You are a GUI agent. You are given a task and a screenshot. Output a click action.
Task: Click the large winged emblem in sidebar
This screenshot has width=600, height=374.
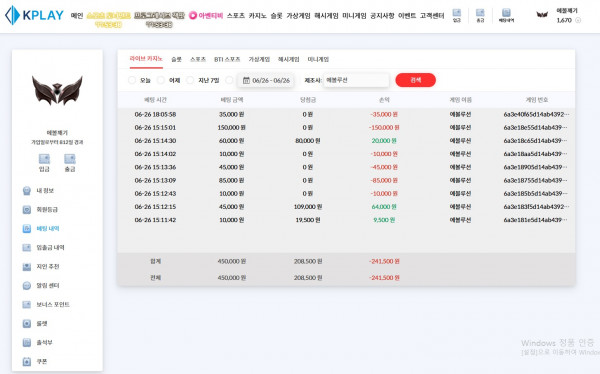click(57, 90)
